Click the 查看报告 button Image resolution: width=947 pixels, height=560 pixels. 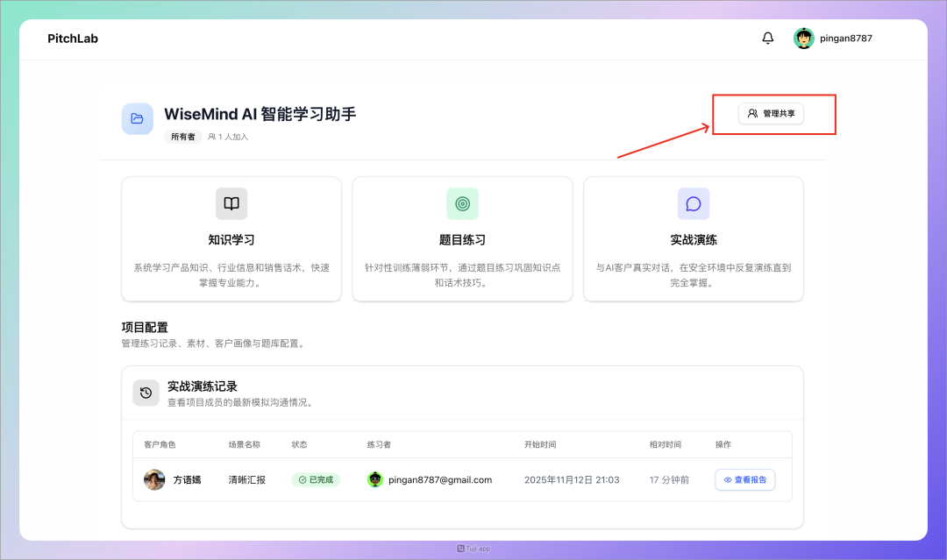[x=745, y=479]
